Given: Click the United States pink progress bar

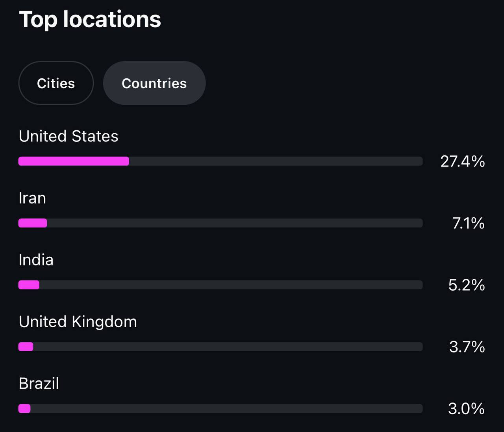Looking at the screenshot, I should coord(74,161).
